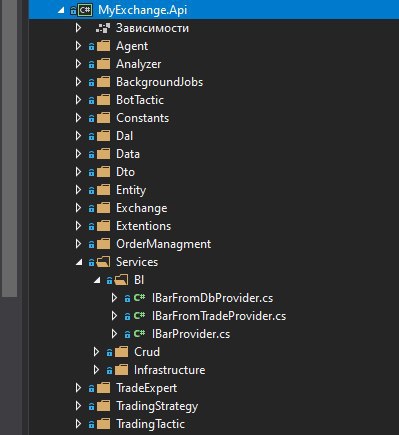The image size is (399, 435).
Task: Click the lock icon beside IBarProvider.cs
Action: pyautogui.click(x=127, y=335)
